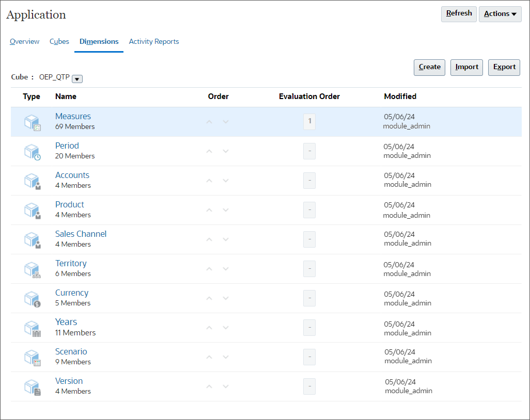Click the Currency dimension dollar icon
This screenshot has width=530, height=420.
32,298
